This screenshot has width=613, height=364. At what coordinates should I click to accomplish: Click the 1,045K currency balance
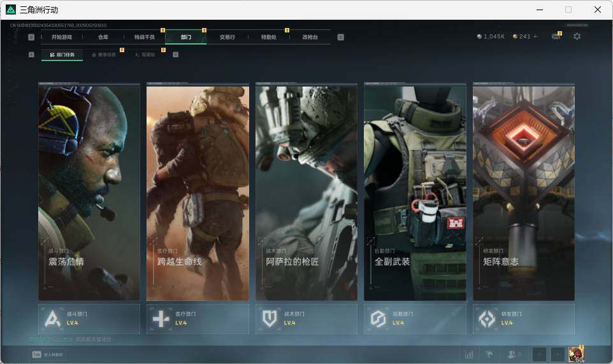pyautogui.click(x=491, y=36)
